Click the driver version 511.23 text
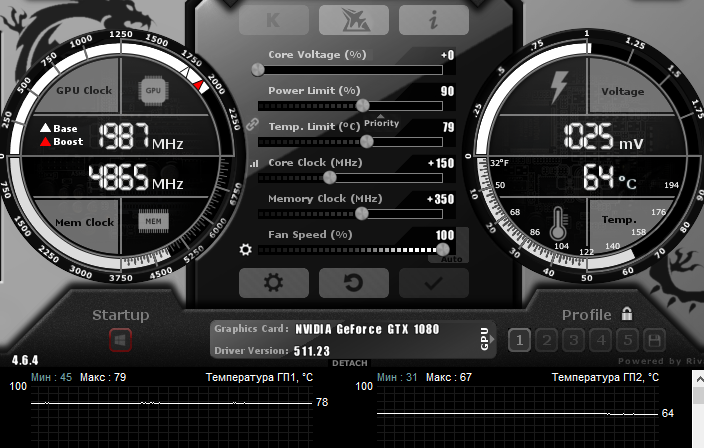The width and height of the screenshot is (704, 448). (x=312, y=351)
